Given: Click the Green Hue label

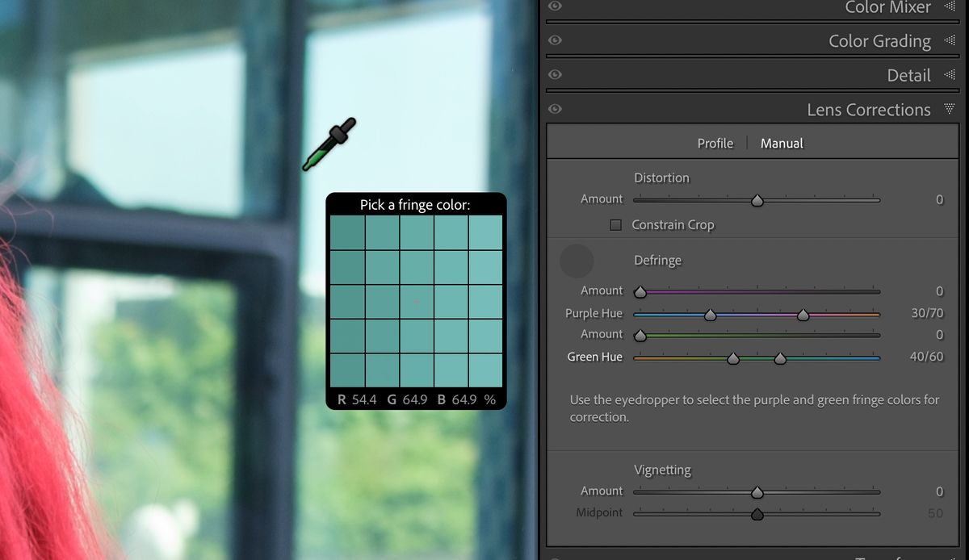Looking at the screenshot, I should [x=595, y=357].
